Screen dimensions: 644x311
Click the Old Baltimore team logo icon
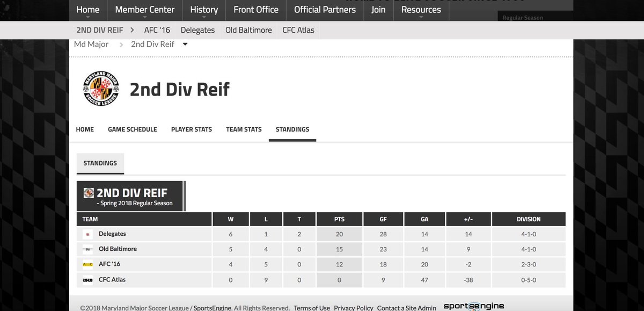tap(88, 249)
